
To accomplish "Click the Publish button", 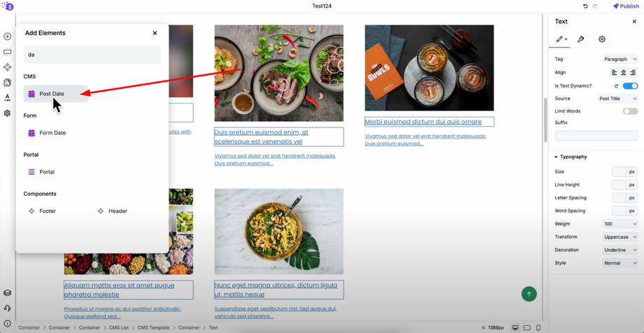I will pyautogui.click(x=626, y=6).
